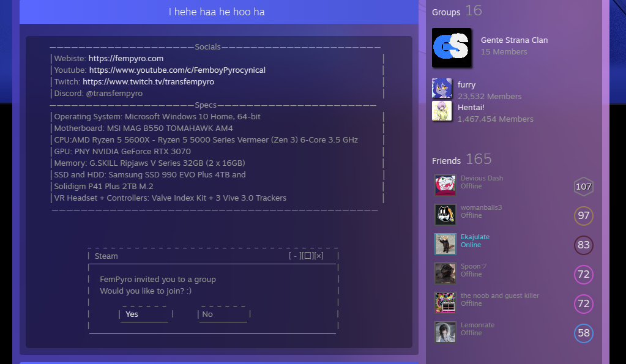Open the noob and guest killer name
The image size is (626, 364).
pos(500,295)
